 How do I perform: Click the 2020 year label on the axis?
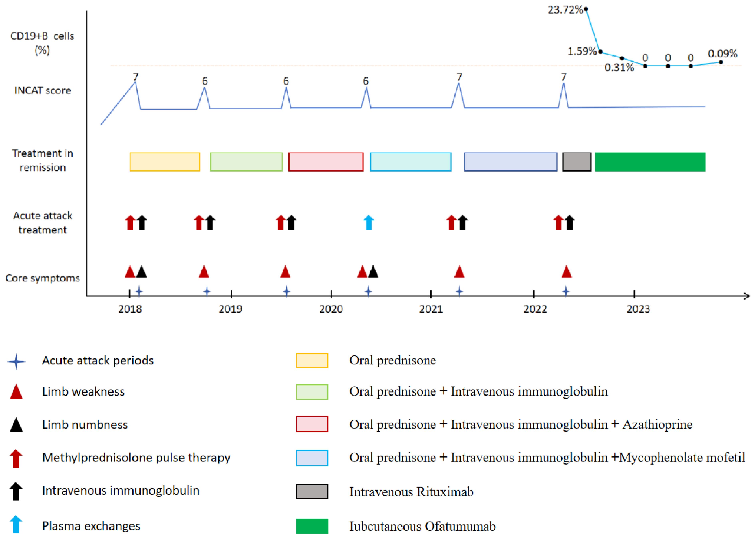331,309
